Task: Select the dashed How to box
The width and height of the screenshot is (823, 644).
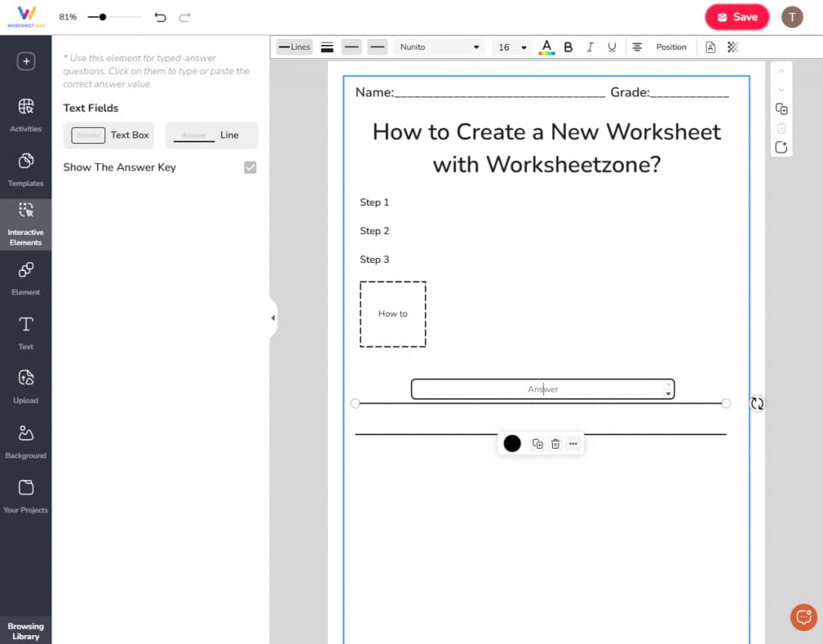Action: tap(392, 314)
